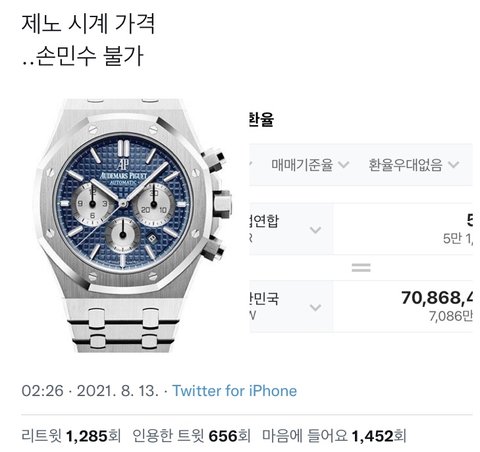Image resolution: width=480 pixels, height=452 pixels.
Task: View the 마음에 들어요 1,452회 likes list
Action: pos(334,436)
